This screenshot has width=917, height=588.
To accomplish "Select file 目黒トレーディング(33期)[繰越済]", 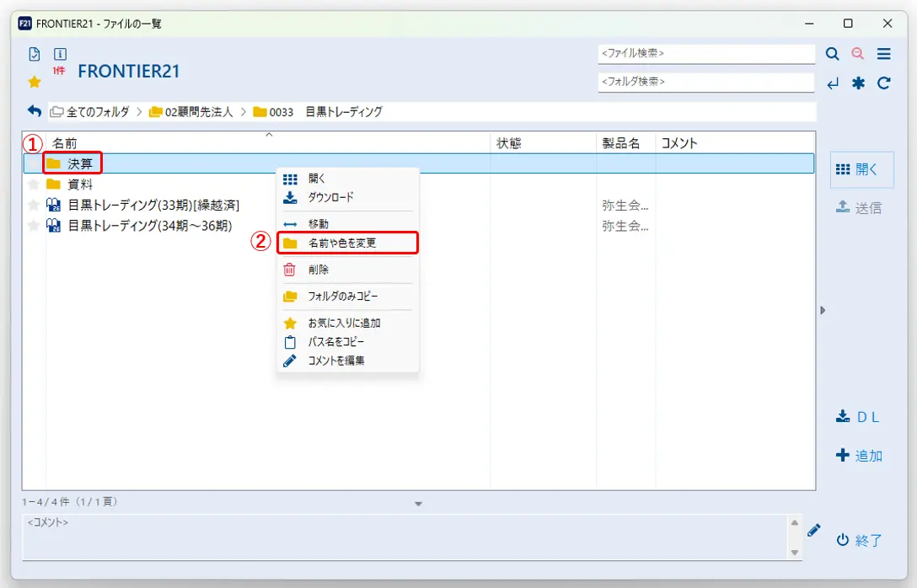I will pyautogui.click(x=153, y=206).
